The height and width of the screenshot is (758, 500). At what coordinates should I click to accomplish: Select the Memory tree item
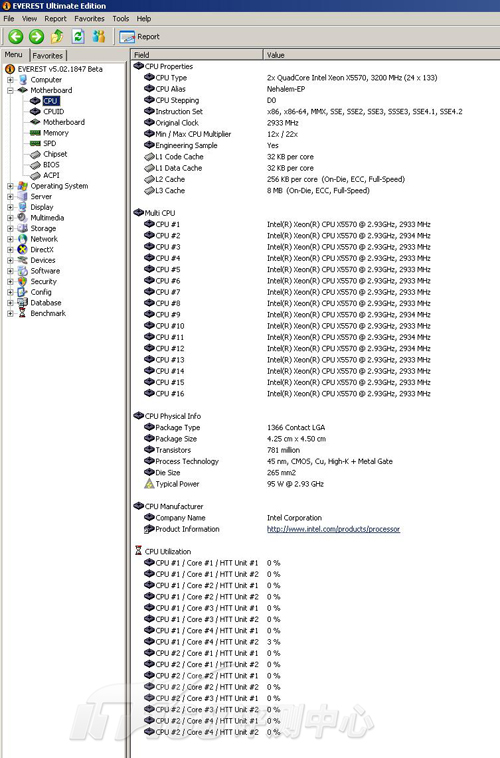[x=56, y=133]
